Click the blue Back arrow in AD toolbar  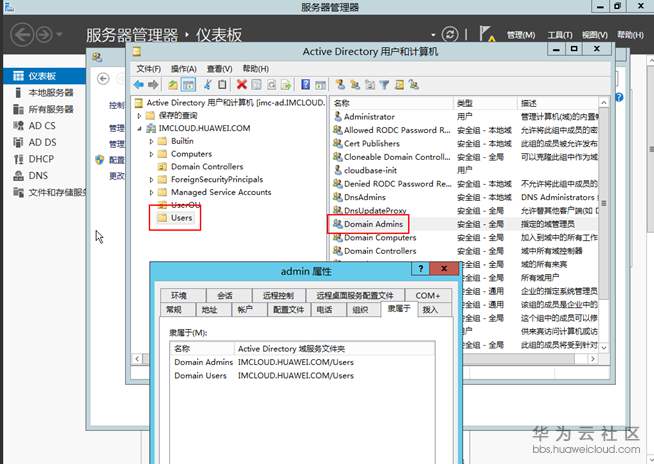[139, 85]
